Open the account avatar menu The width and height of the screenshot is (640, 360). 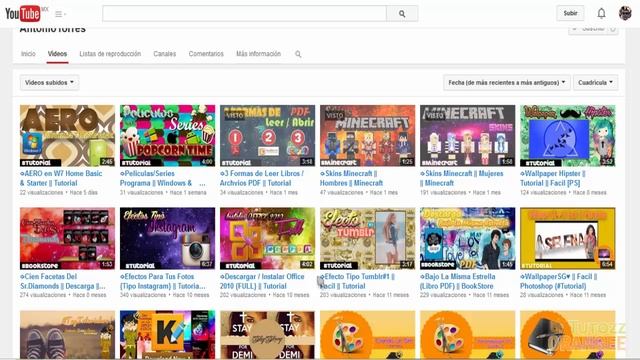pyautogui.click(x=625, y=13)
